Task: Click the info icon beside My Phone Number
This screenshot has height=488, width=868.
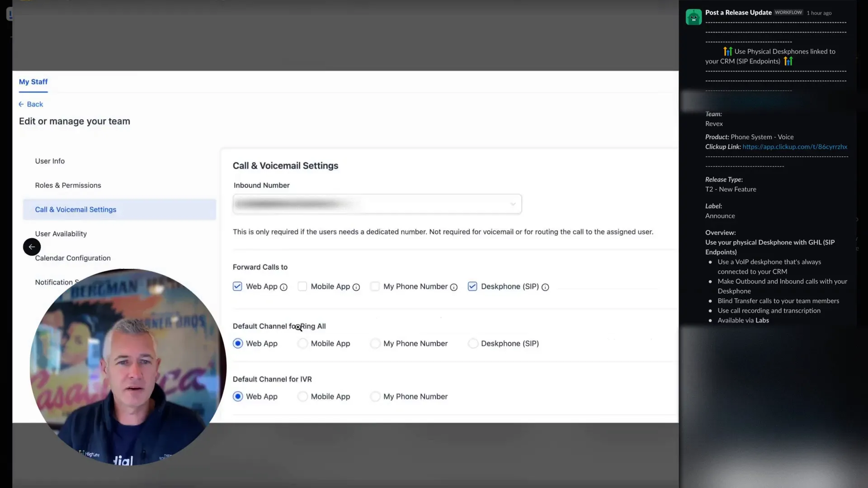Action: pos(454,287)
